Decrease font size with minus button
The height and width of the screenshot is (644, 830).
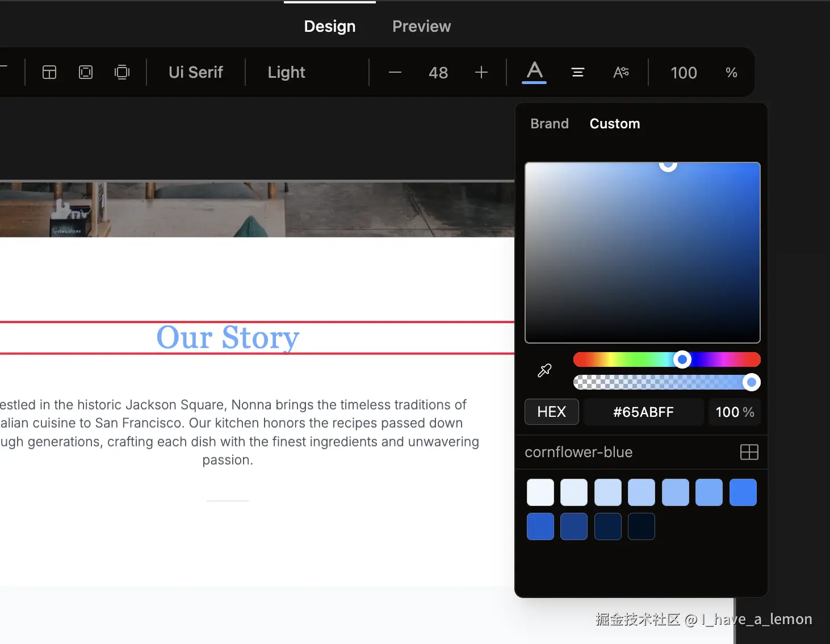(395, 72)
